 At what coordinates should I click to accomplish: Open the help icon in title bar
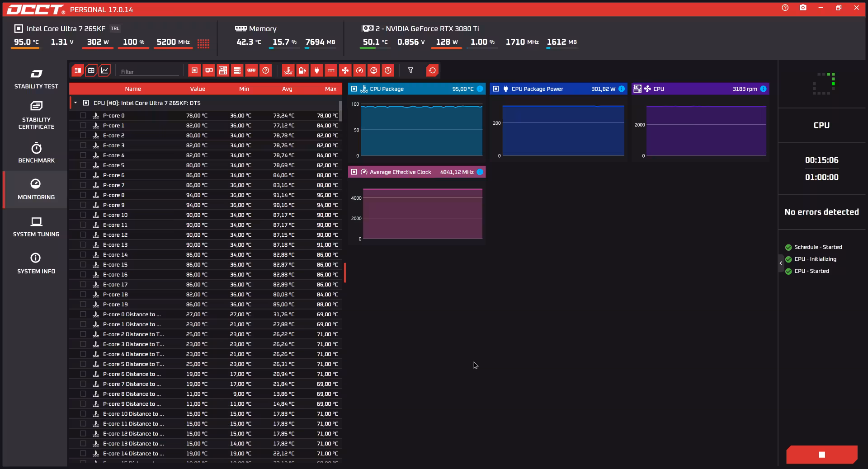click(785, 8)
